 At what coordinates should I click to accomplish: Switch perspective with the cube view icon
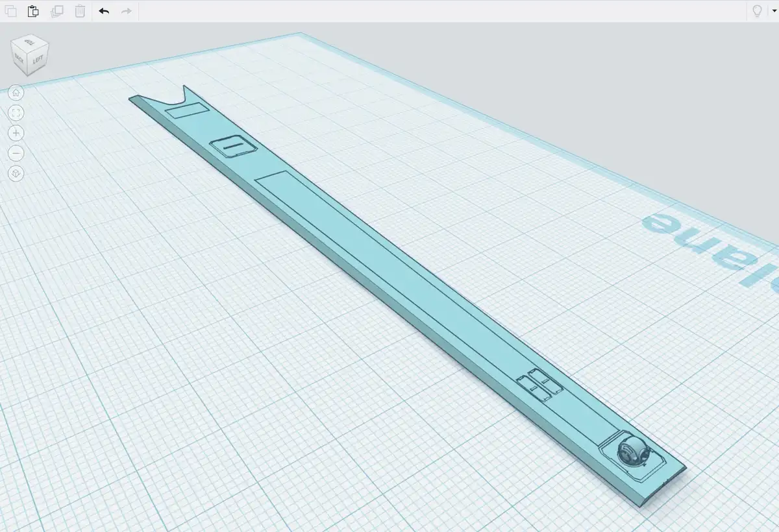tap(16, 173)
